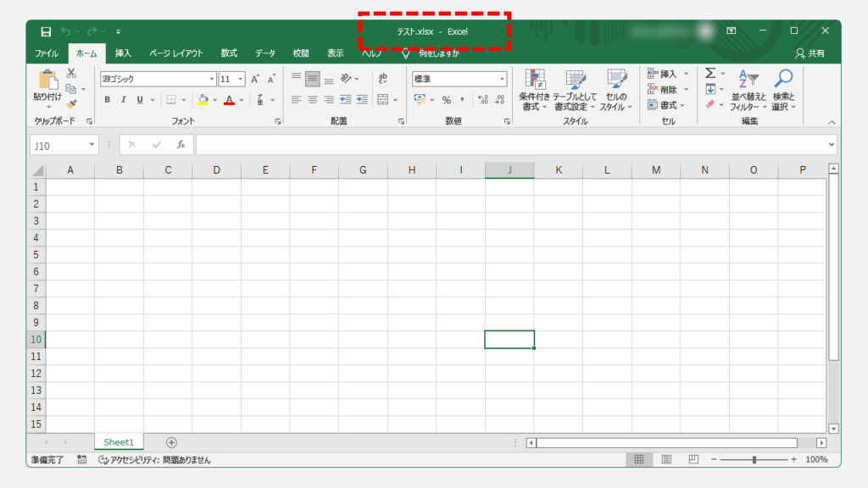Viewport: 868px width, 488px height.
Task: Switch to the 数式 tab
Action: click(x=229, y=53)
